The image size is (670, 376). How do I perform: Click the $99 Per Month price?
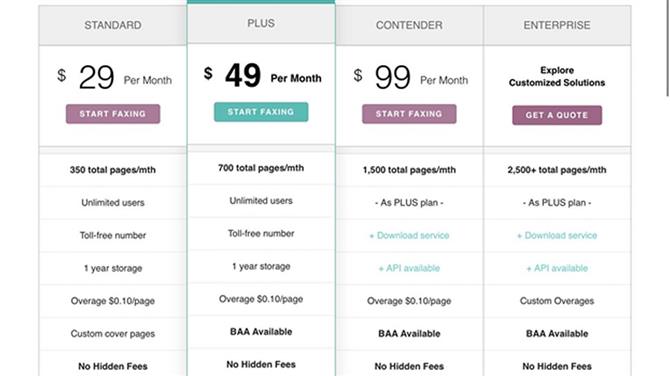tap(411, 77)
